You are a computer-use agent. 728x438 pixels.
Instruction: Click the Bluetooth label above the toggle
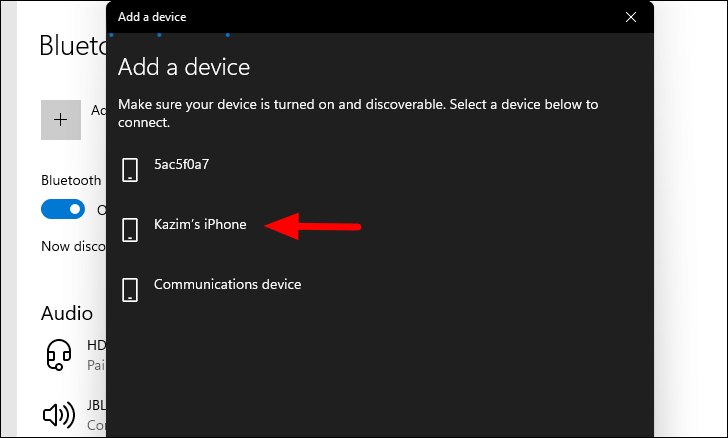pos(71,180)
